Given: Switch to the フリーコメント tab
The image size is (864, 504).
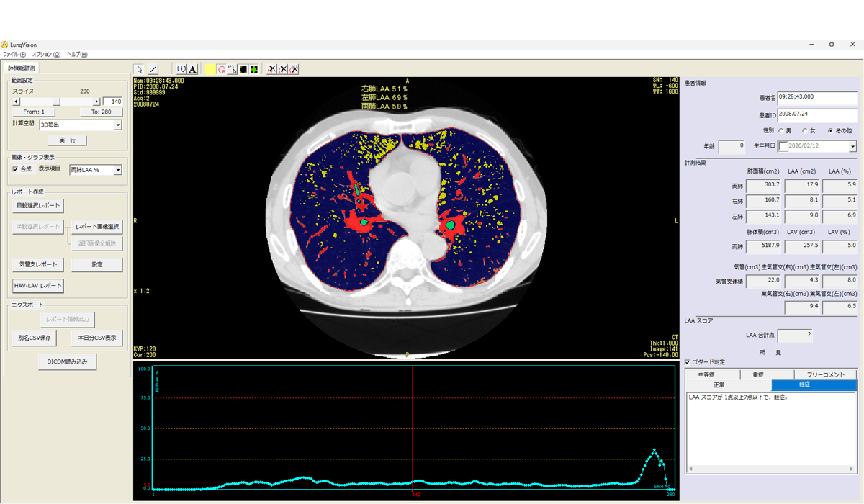Looking at the screenshot, I should (x=826, y=374).
